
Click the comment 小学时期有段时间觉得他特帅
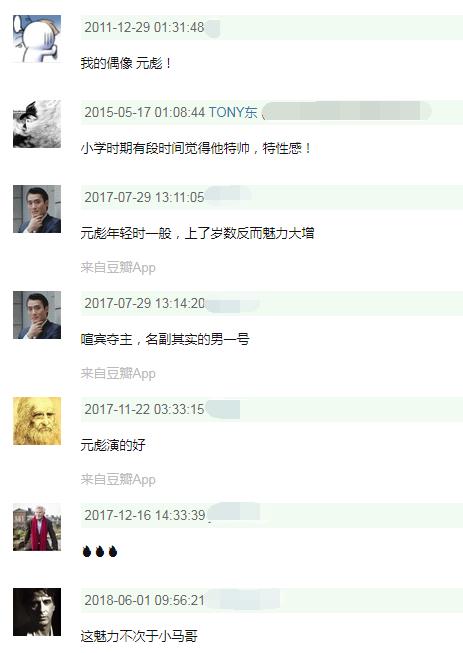[x=166, y=148]
